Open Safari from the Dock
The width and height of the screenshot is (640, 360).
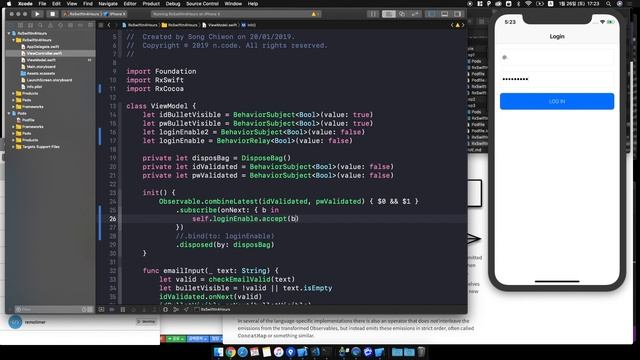(242, 352)
